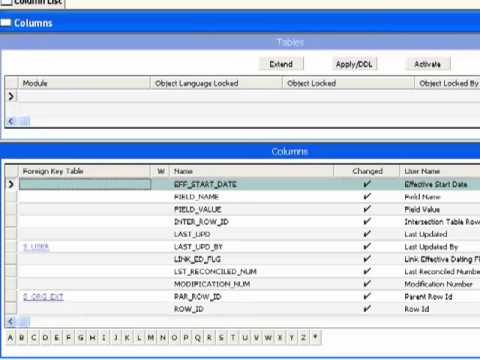The width and height of the screenshot is (480, 360).
Task: Filter by letter A in alphabet index
Action: tap(10, 338)
